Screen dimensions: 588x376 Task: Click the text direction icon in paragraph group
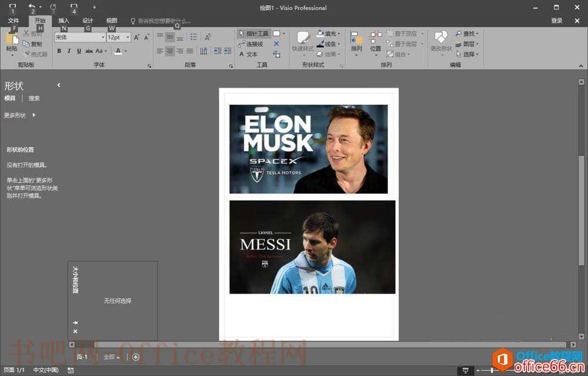point(203,51)
